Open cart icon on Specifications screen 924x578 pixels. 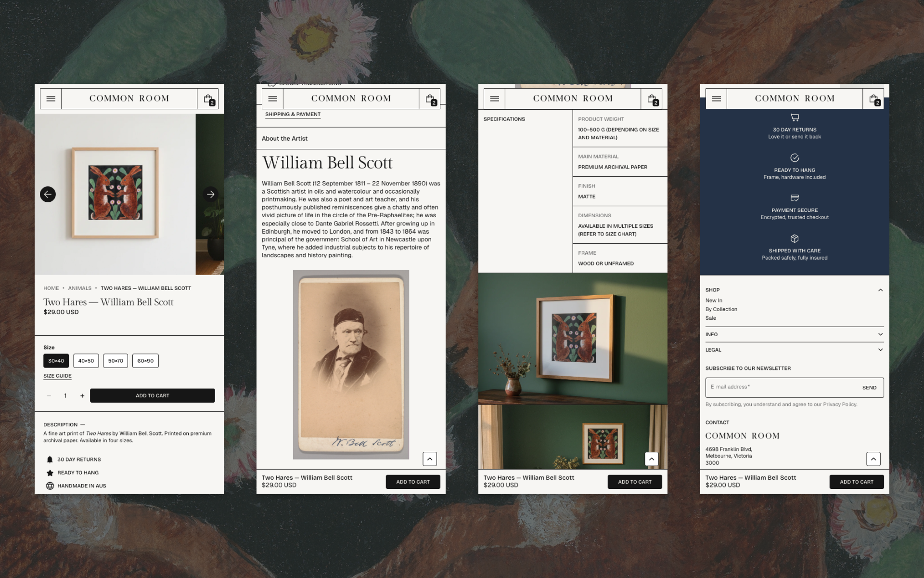652,99
